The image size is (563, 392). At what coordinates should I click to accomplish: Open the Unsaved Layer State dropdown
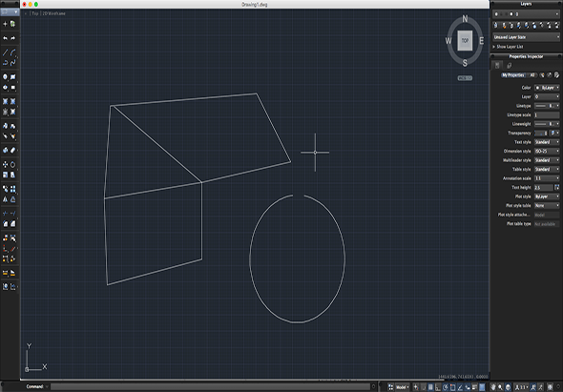527,37
